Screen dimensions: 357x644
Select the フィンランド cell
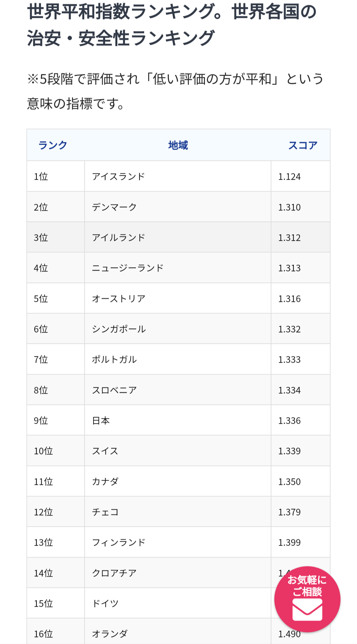(x=118, y=543)
